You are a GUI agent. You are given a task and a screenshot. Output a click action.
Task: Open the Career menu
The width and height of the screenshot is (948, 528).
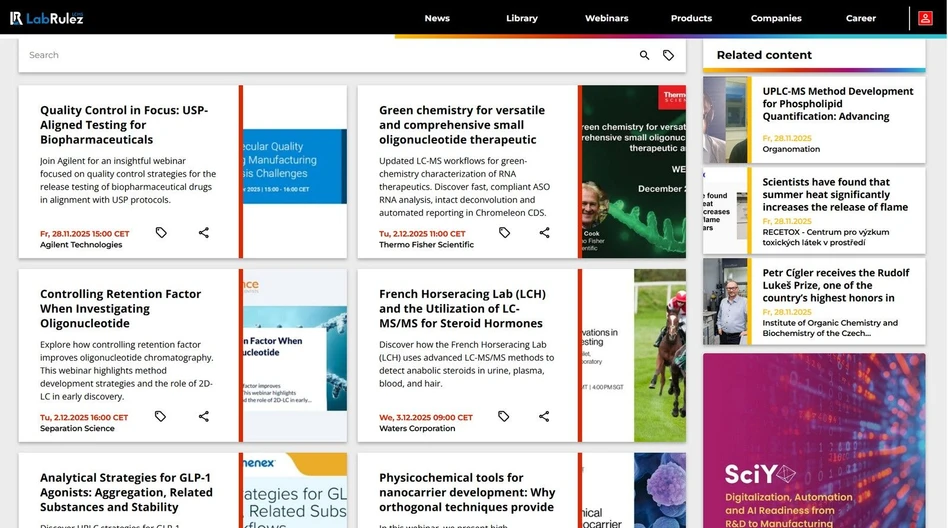860,18
